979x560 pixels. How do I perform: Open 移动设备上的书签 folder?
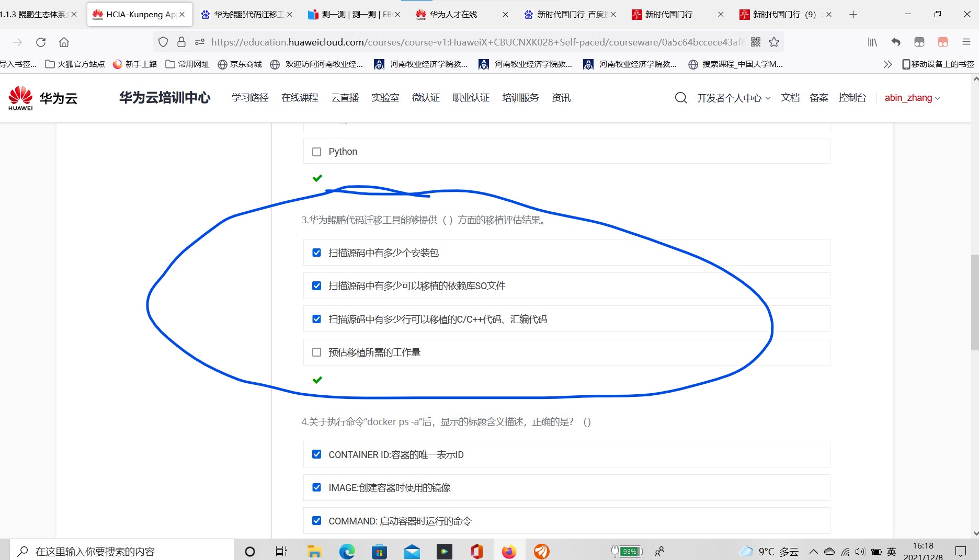coord(938,64)
